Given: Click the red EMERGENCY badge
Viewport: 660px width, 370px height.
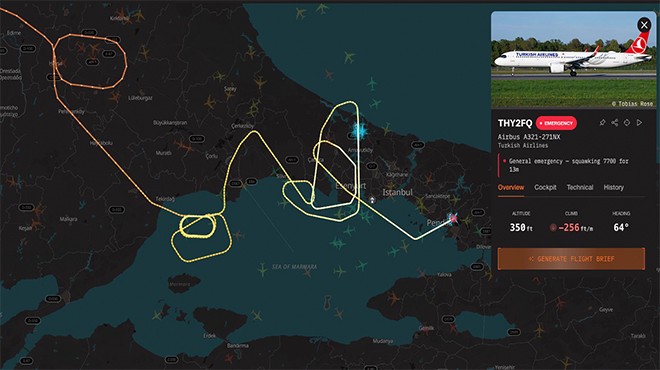Looking at the screenshot, I should (x=556, y=123).
